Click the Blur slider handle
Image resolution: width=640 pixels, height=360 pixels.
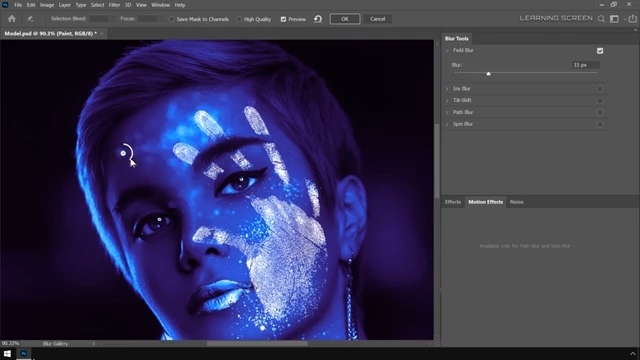[488, 73]
